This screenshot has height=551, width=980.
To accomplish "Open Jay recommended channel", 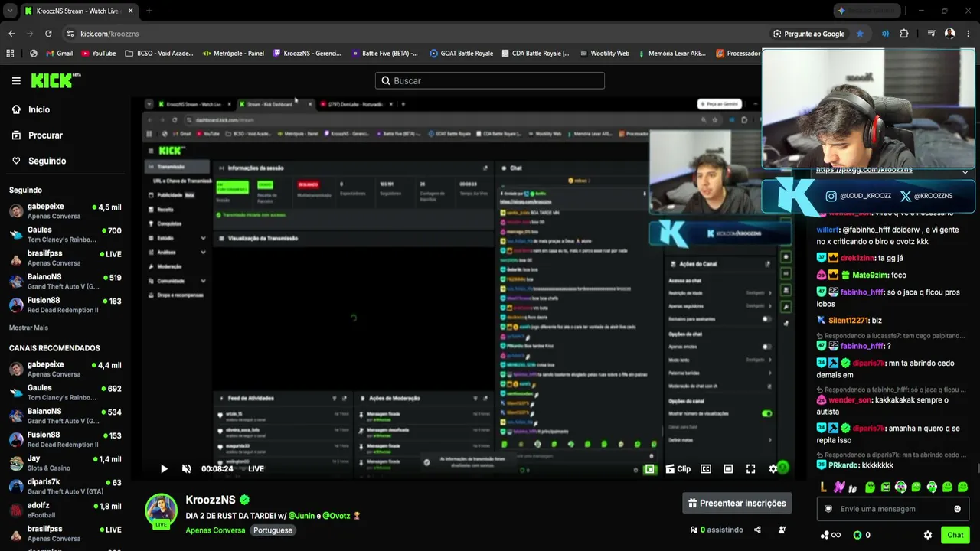I will coord(65,463).
